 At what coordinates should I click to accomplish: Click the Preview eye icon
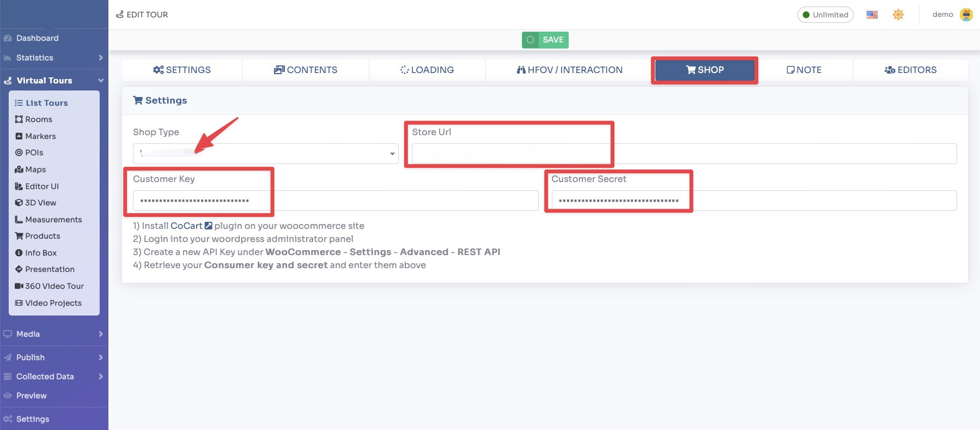8,396
